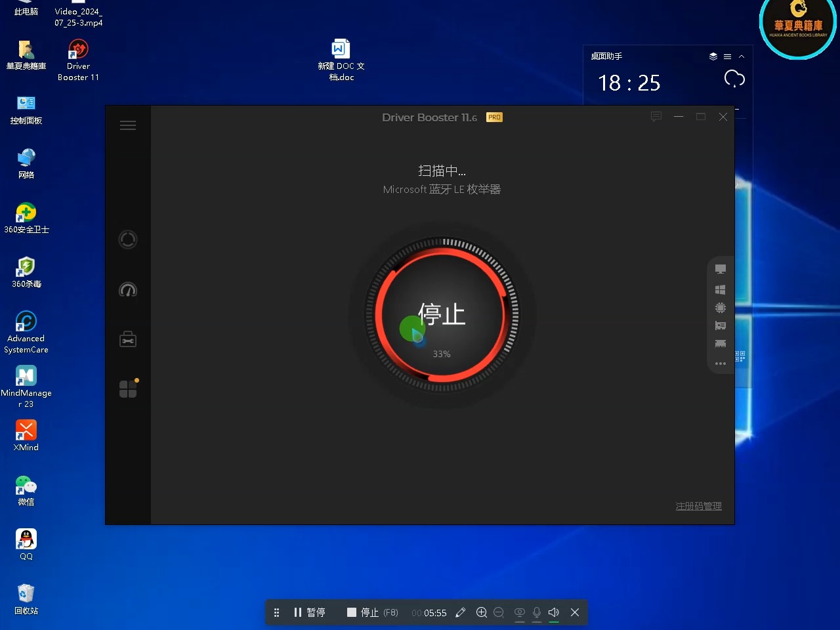Select the QQ desktop shortcut
Screen dimensions: 840x630
26,545
